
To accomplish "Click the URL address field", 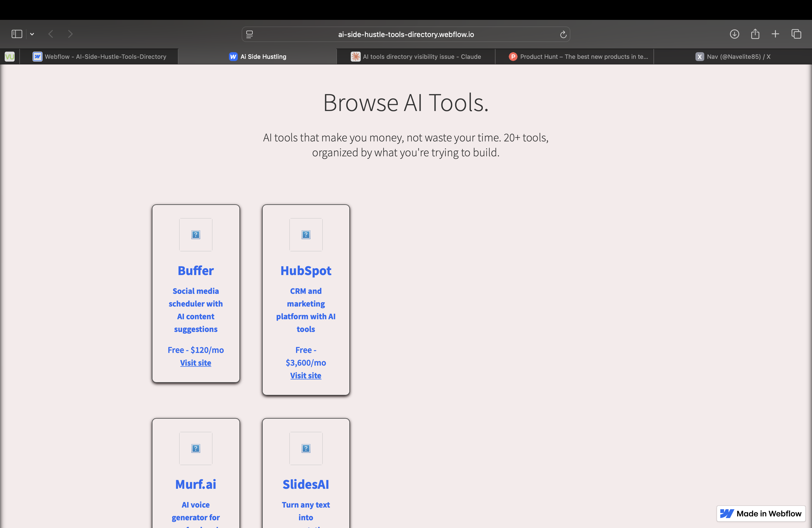I will (406, 35).
